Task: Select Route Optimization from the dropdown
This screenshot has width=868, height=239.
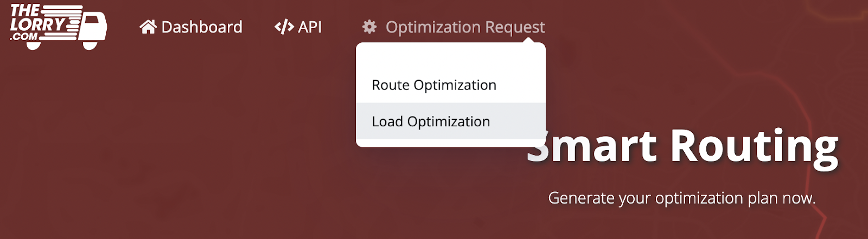Action: point(434,85)
